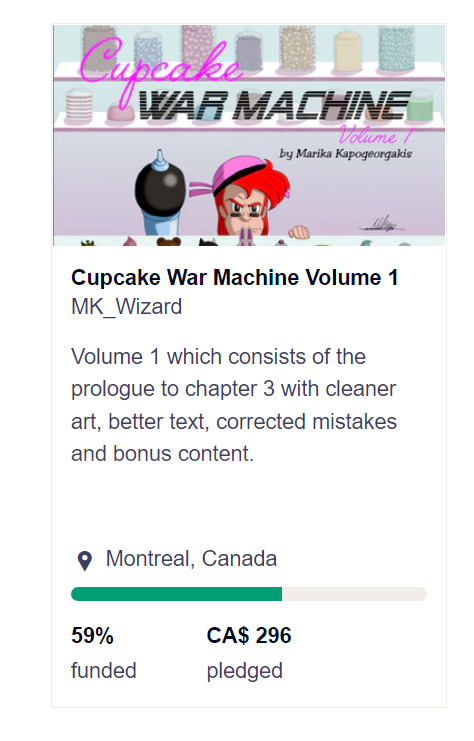Select the Montreal, Canada location link
Image resolution: width=474 pixels, height=741 pixels.
pyautogui.click(x=191, y=559)
